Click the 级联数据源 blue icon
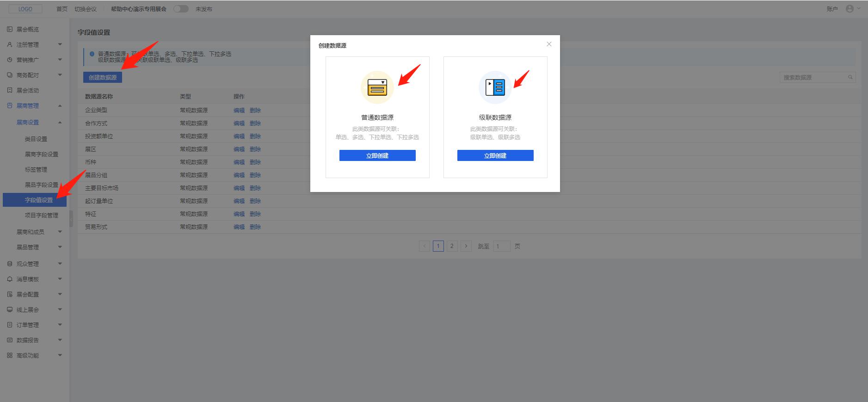This screenshot has height=402, width=868. (x=495, y=87)
